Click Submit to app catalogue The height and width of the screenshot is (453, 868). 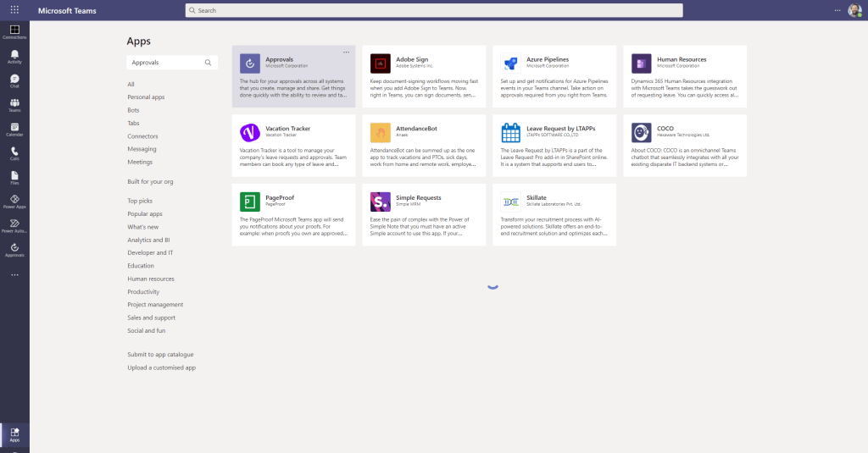(160, 354)
